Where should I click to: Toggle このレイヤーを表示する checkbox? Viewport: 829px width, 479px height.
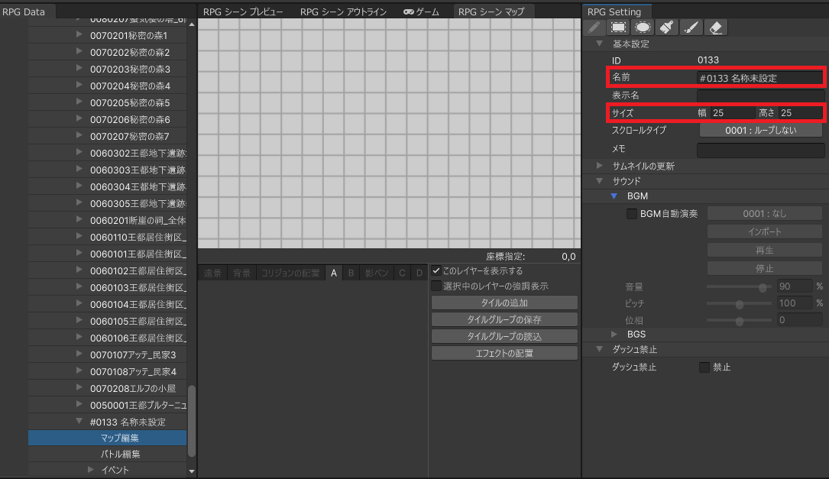coord(436,271)
